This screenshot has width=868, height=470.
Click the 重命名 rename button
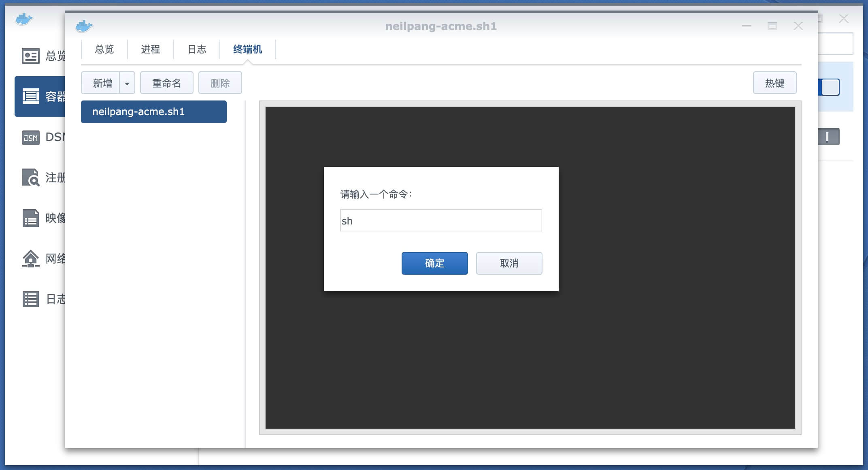click(166, 83)
